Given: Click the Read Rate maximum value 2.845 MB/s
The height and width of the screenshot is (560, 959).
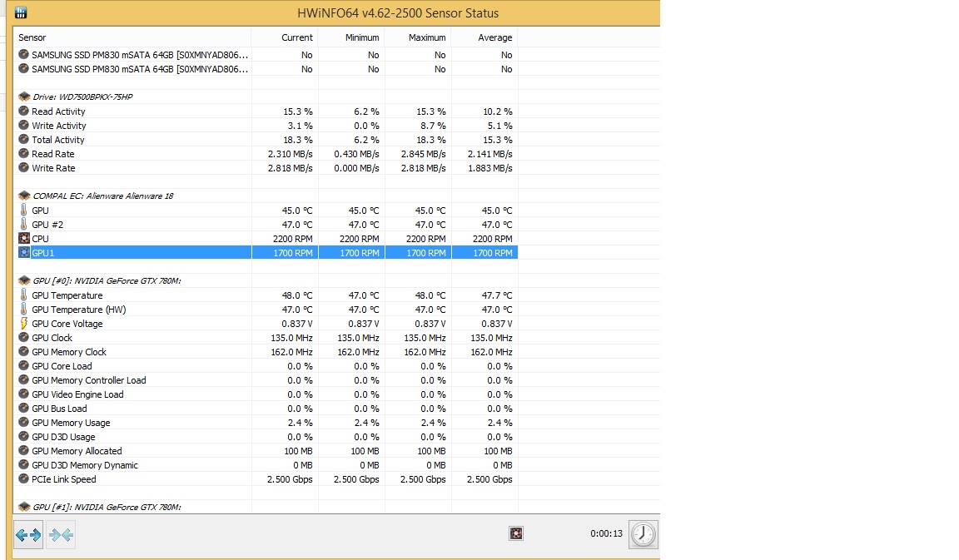Looking at the screenshot, I should (x=423, y=154).
